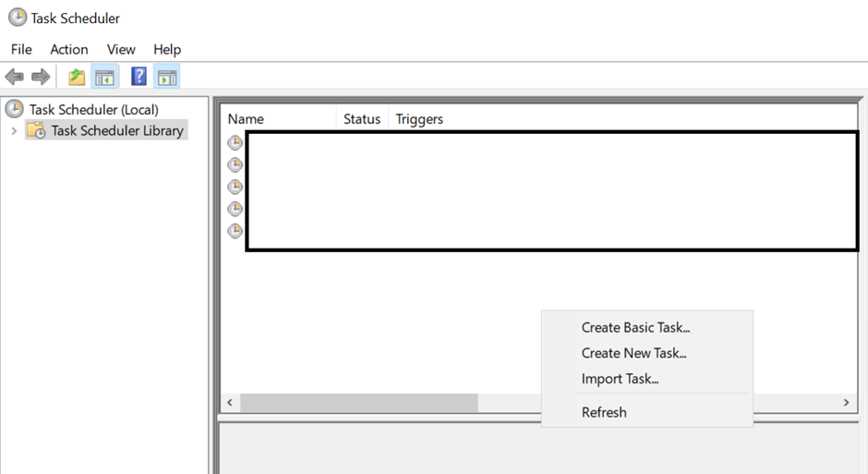Click Refresh in the context menu
868x474 pixels.
[604, 412]
